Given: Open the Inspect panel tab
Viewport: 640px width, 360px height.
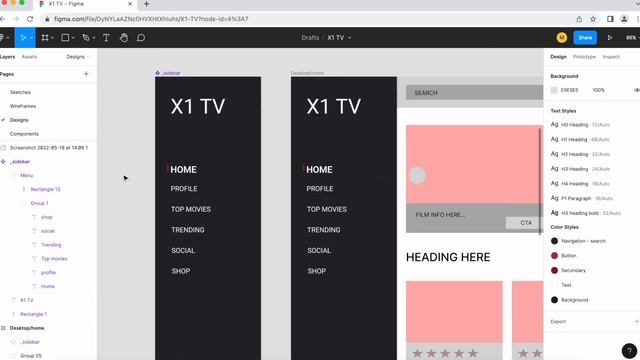Looking at the screenshot, I should pyautogui.click(x=611, y=57).
